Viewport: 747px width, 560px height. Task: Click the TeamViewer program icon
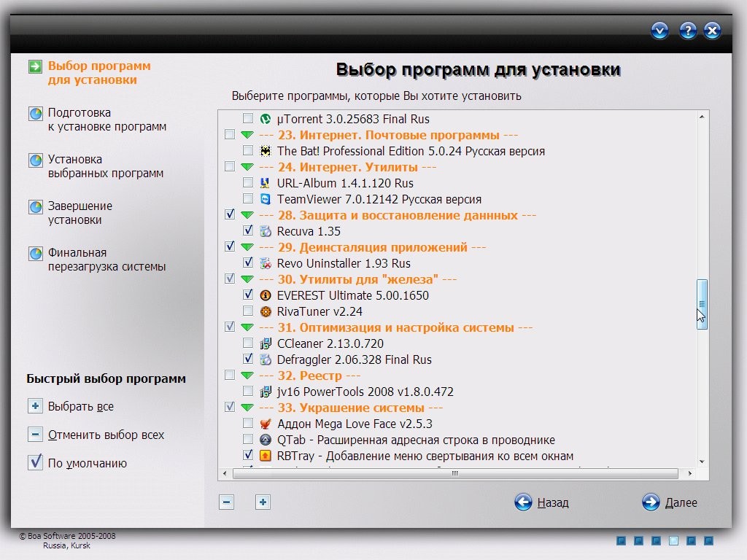[266, 199]
